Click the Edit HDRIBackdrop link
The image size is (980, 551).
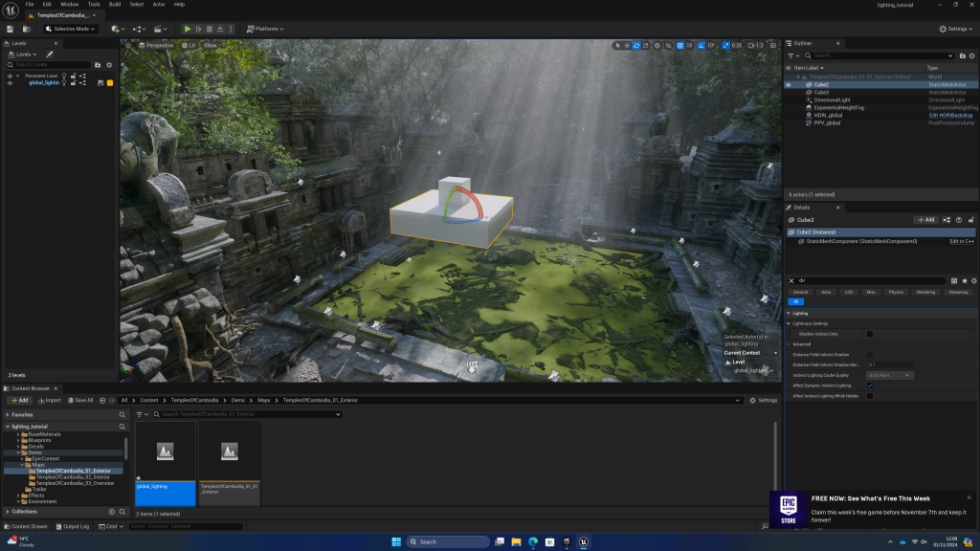click(x=950, y=116)
